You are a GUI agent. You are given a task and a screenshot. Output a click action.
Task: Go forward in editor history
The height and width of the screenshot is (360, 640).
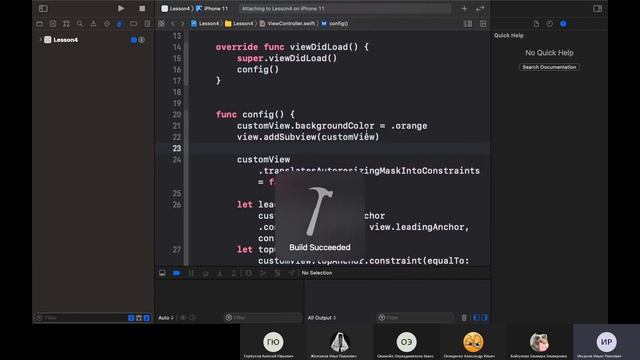tap(182, 24)
